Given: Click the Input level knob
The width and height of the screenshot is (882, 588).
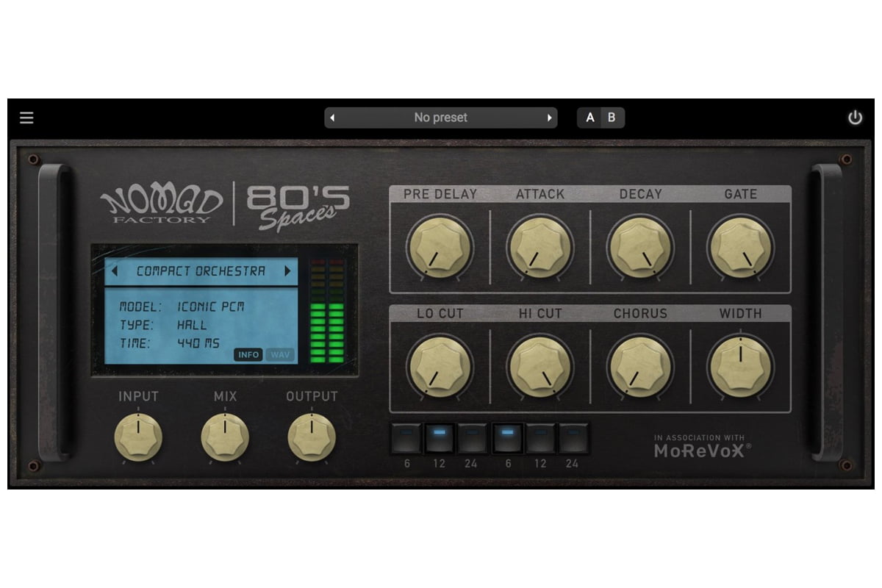Looking at the screenshot, I should (x=138, y=437).
